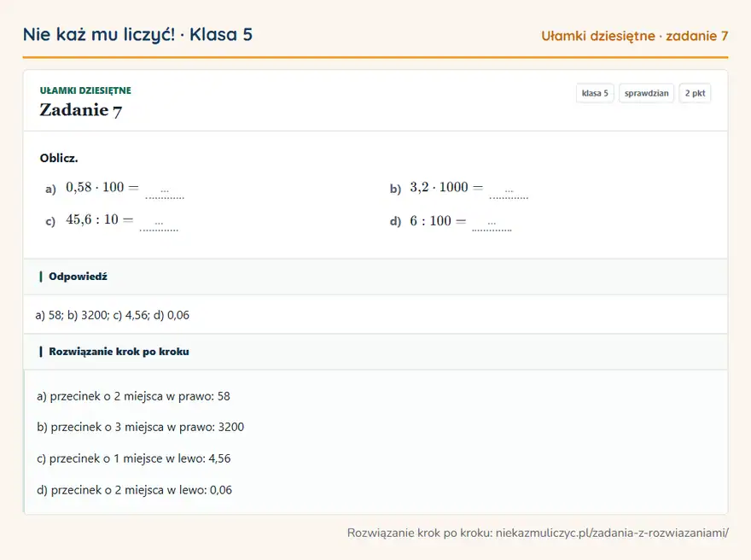Click the answer line 'a) 58; b) 3200; c) 4,56; d) 0,06'
The image size is (751, 560).
coord(113,315)
